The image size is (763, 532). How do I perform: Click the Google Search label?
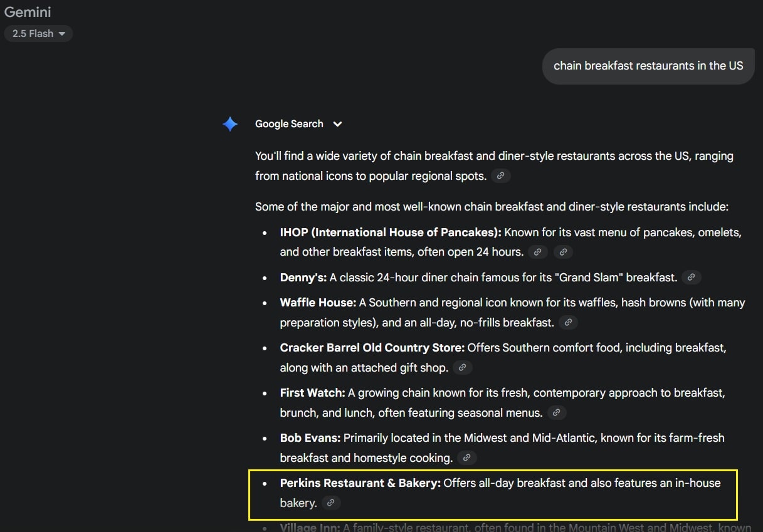(x=289, y=124)
